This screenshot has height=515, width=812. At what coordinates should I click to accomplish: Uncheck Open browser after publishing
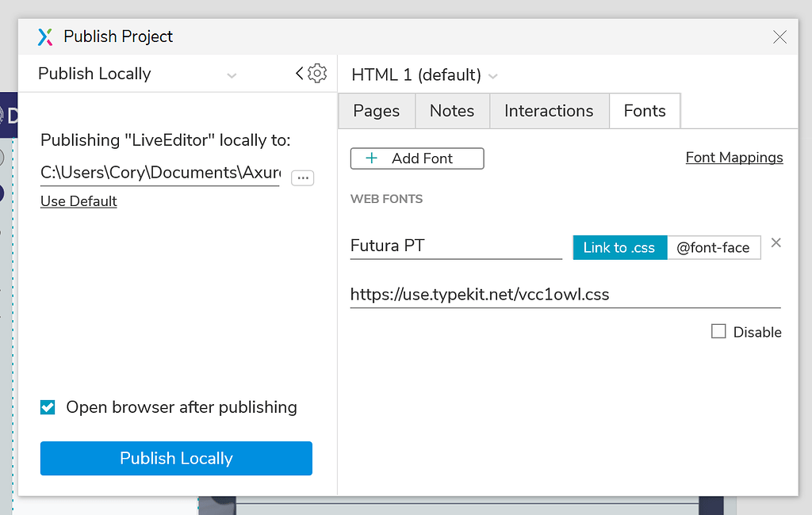point(48,406)
